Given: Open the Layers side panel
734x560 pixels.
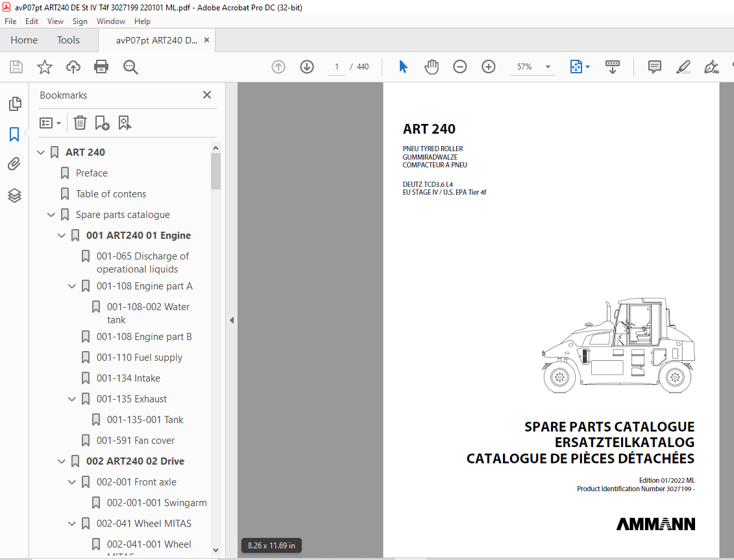Looking at the screenshot, I should (14, 195).
